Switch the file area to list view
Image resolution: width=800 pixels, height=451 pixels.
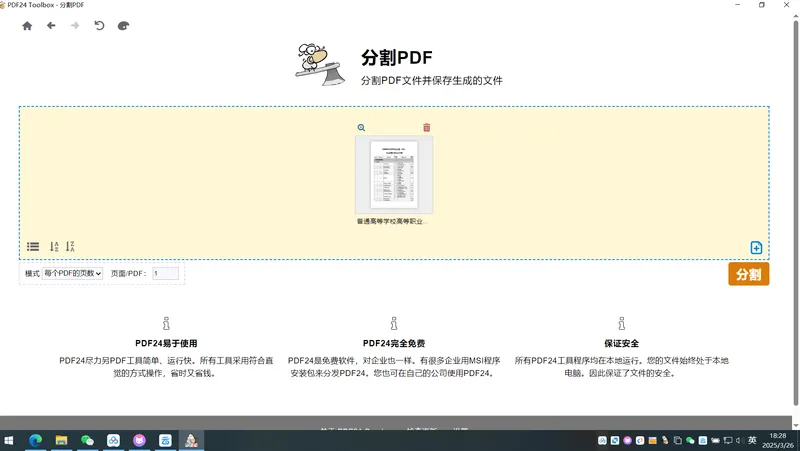pos(33,246)
